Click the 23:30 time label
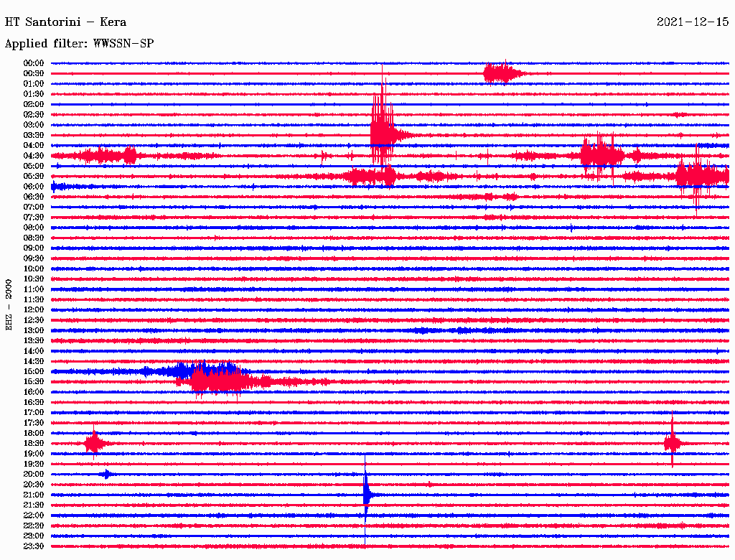The height and width of the screenshot is (560, 735). pyautogui.click(x=34, y=546)
